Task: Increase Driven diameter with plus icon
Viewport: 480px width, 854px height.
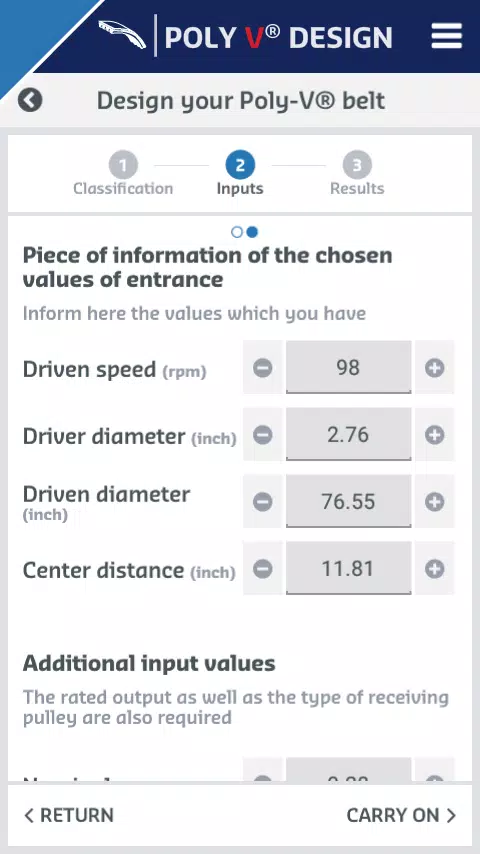Action: click(434, 502)
